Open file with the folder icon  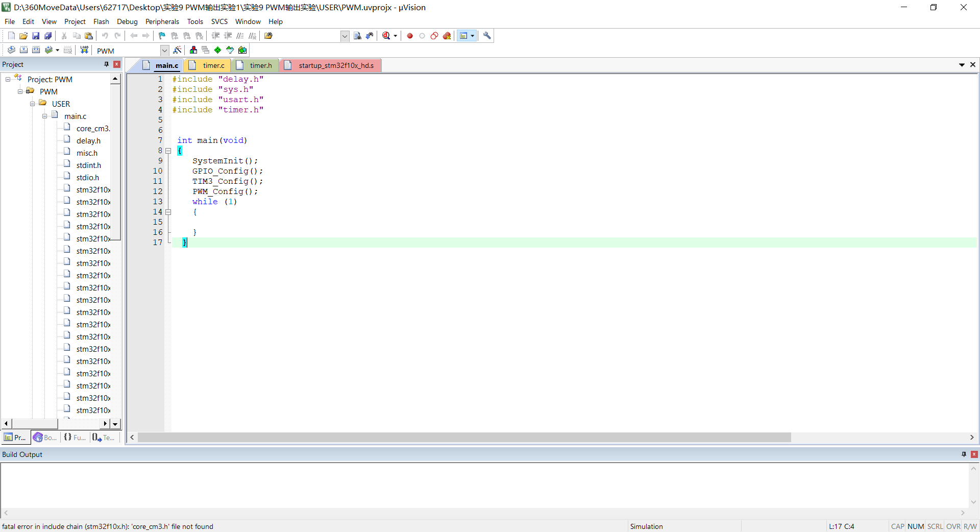23,36
